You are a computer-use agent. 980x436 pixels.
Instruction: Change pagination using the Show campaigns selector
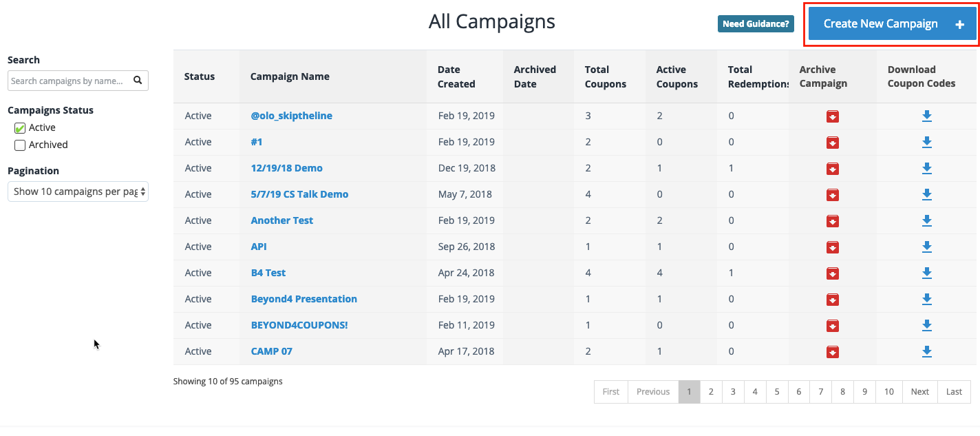pos(78,191)
